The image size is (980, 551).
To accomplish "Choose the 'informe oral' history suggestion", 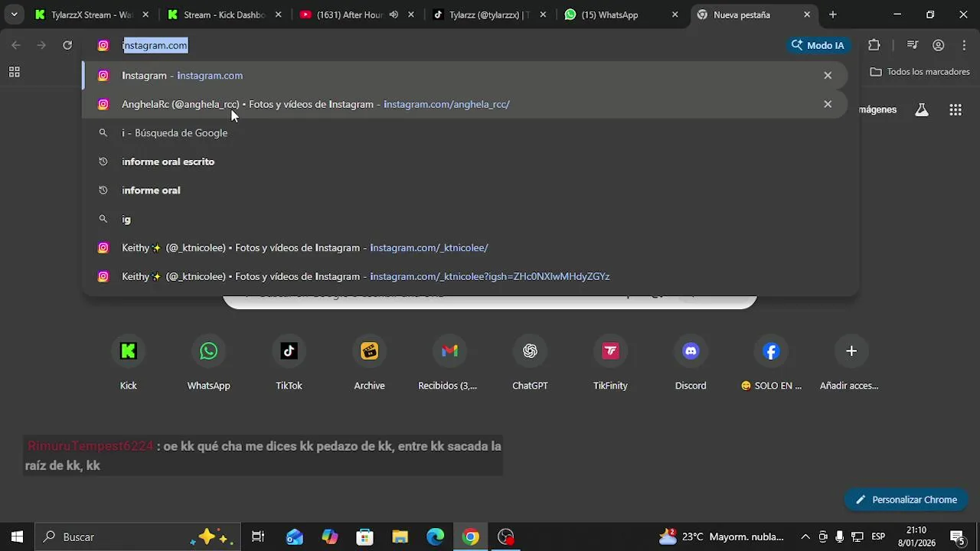I will point(465,191).
